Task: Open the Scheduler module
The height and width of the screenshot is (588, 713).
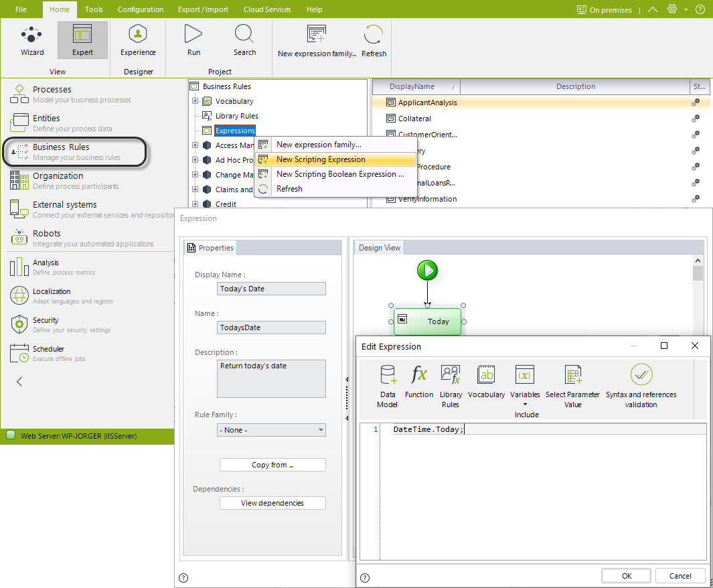Action: click(48, 354)
